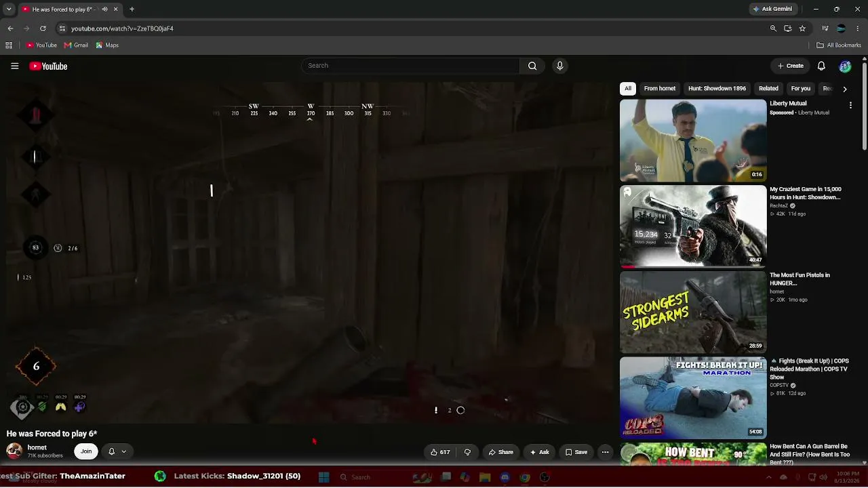Image resolution: width=868 pixels, height=488 pixels.
Task: Open the COPS 'Fights! Break It Up!' thumbnail
Action: pos(693,399)
